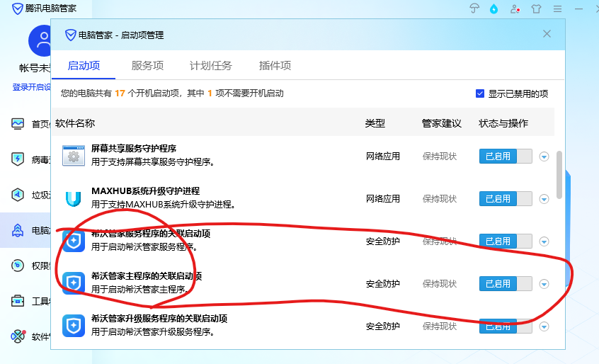Expand dropdown arrow for MAXHUB upgrade row

click(544, 199)
